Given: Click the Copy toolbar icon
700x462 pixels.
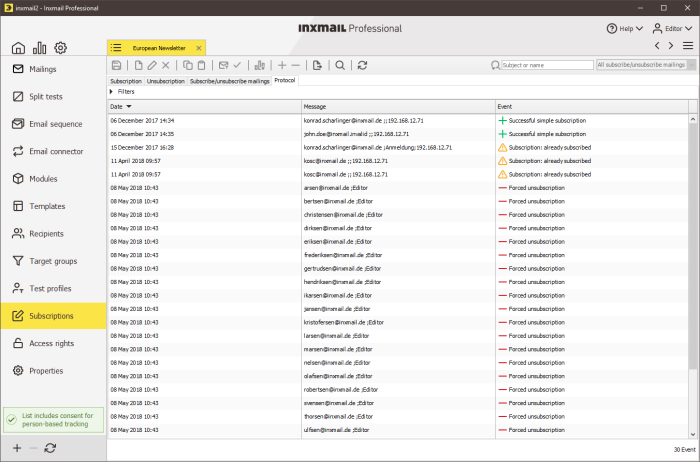Looking at the screenshot, I should click(188, 65).
